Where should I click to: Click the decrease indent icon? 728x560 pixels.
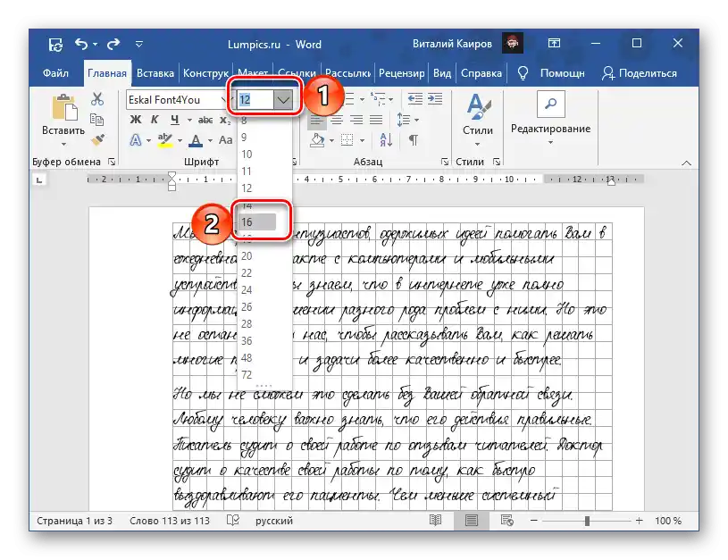point(414,98)
